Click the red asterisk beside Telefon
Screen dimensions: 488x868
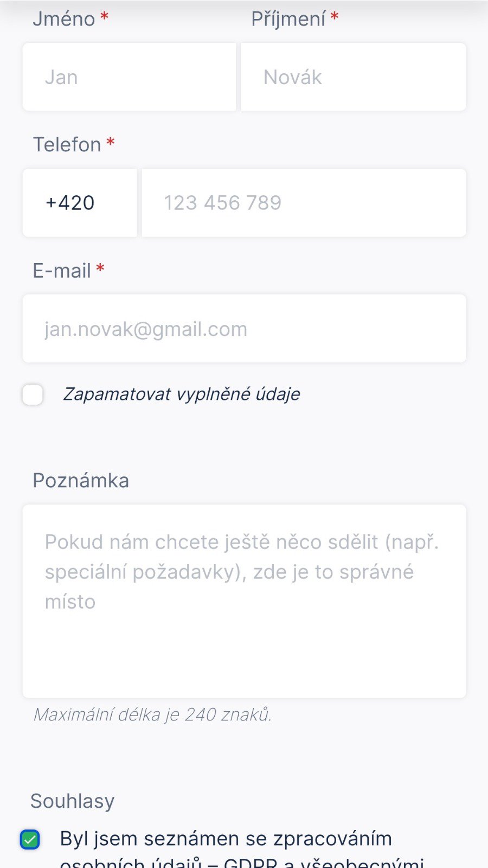tap(111, 143)
